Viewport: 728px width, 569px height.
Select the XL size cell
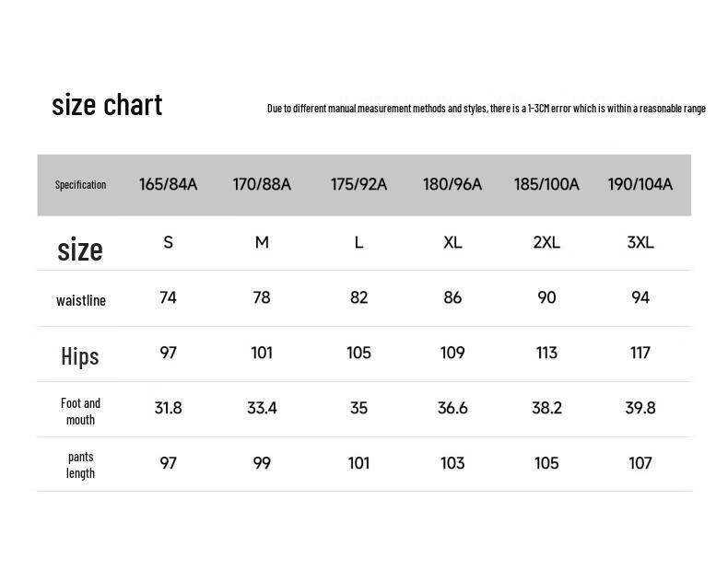coord(452,242)
